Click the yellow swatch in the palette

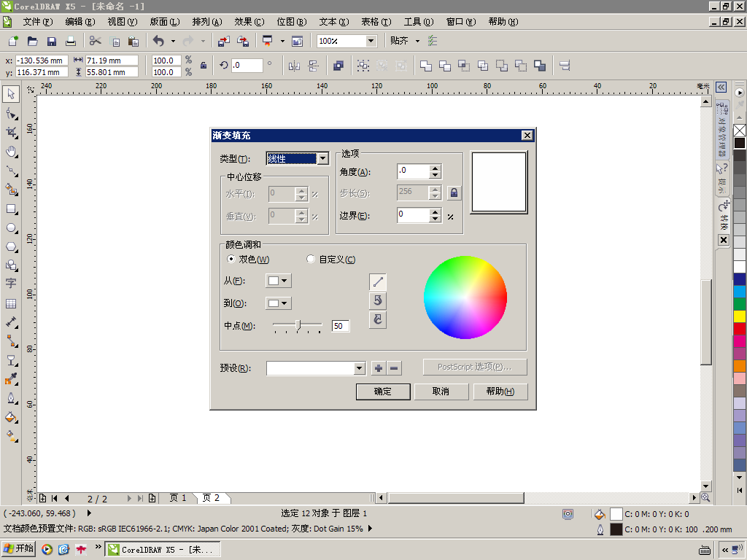pos(740,316)
